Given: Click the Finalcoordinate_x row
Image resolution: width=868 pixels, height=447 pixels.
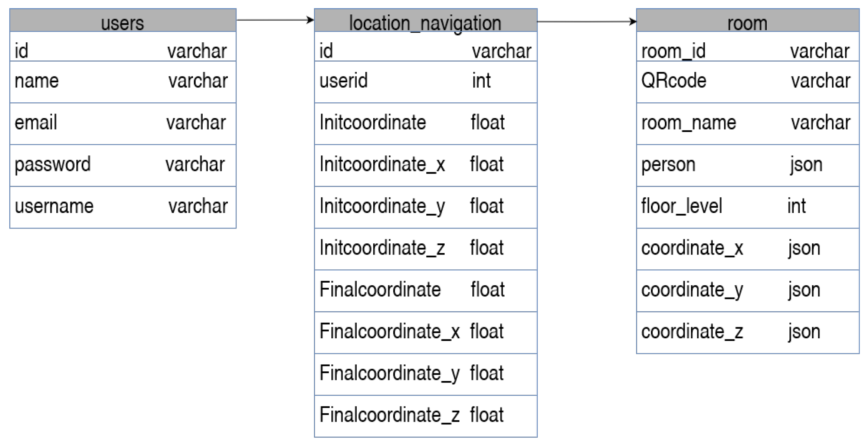Looking at the screenshot, I should click(x=426, y=332).
